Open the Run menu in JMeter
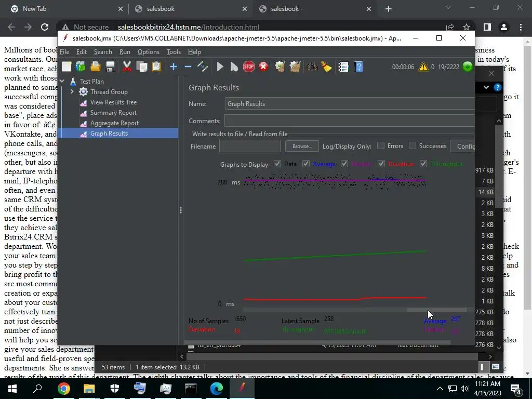 click(125, 52)
